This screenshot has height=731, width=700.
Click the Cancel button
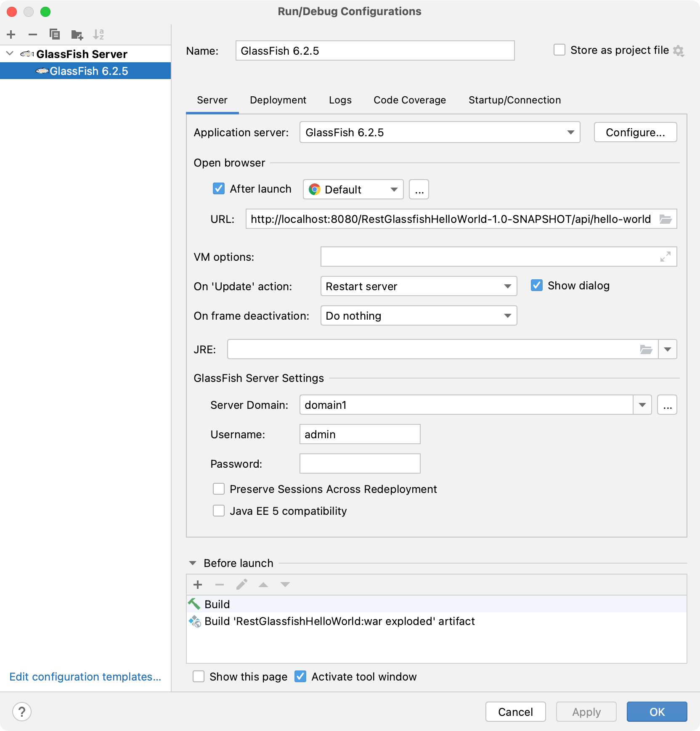515,712
